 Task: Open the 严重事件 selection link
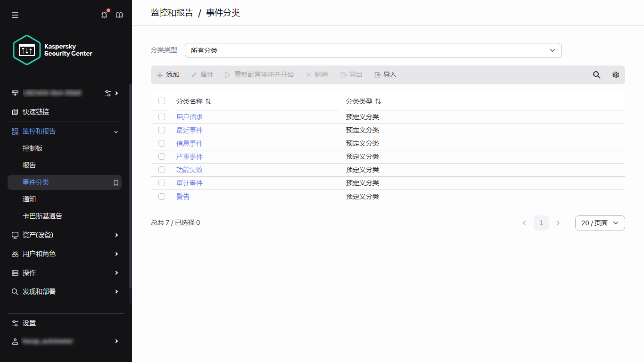190,156
